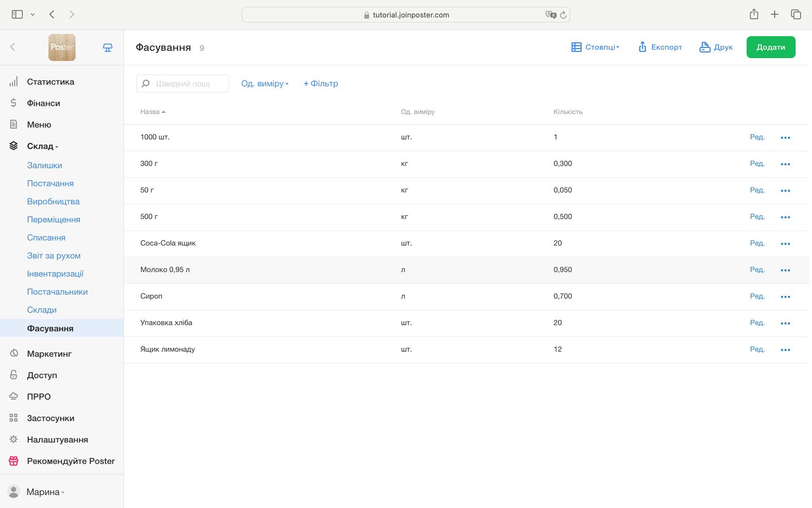The image size is (812, 508).
Task: Open three-dot menu for Сироп row
Action: [x=785, y=297]
